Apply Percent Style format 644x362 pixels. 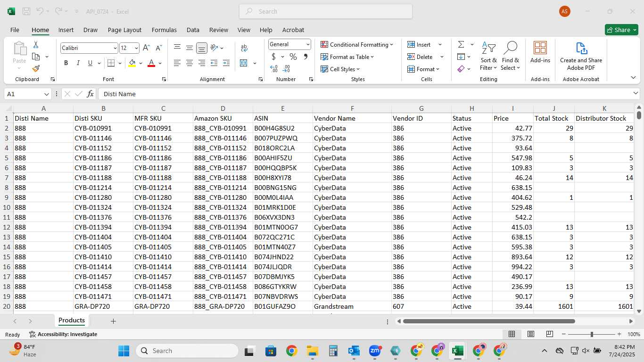(293, 57)
